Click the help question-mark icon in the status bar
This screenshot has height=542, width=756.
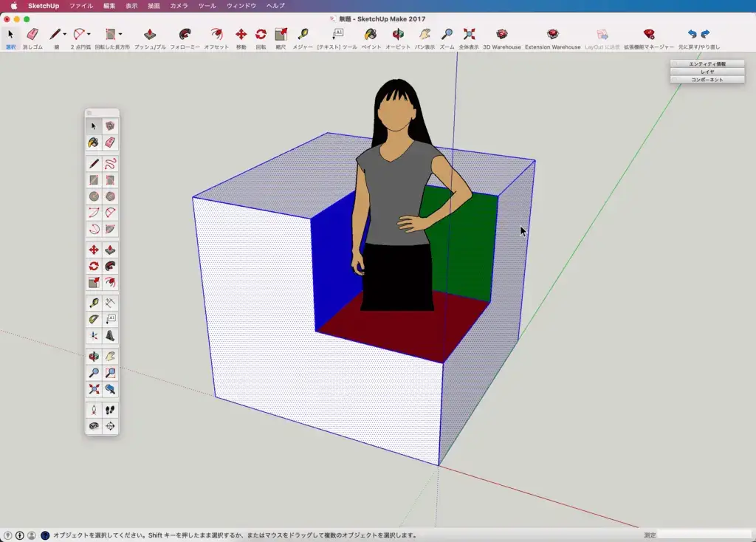(45, 535)
